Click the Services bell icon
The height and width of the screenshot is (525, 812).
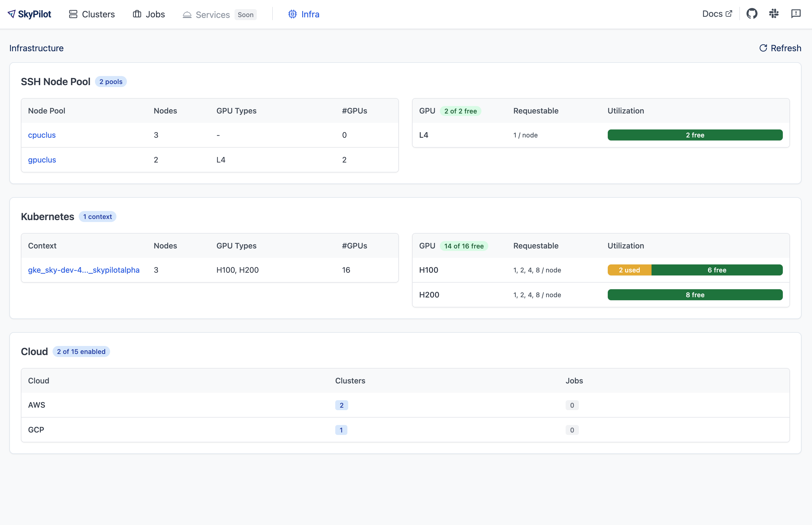click(187, 15)
